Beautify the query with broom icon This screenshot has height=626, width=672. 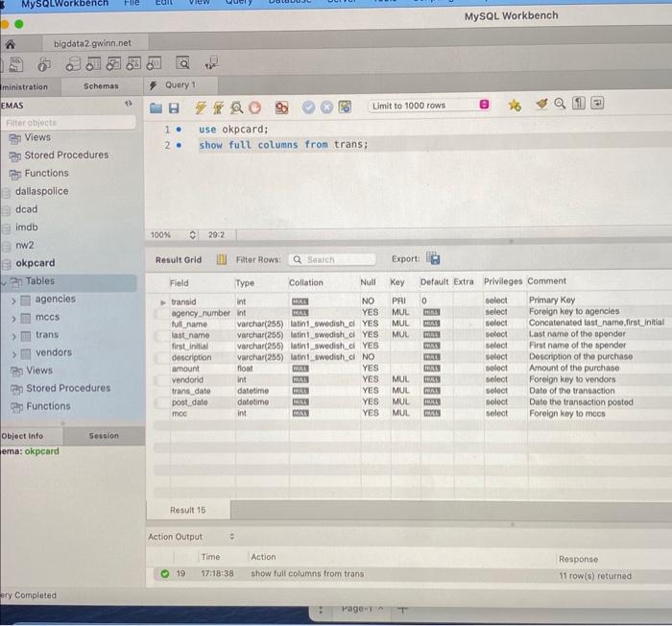(x=541, y=104)
